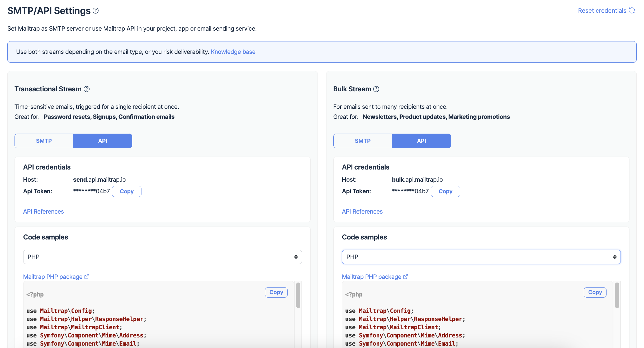Open Mailtrap PHP package via external link icon (Transactional)
The height and width of the screenshot is (348, 644).
tap(87, 276)
